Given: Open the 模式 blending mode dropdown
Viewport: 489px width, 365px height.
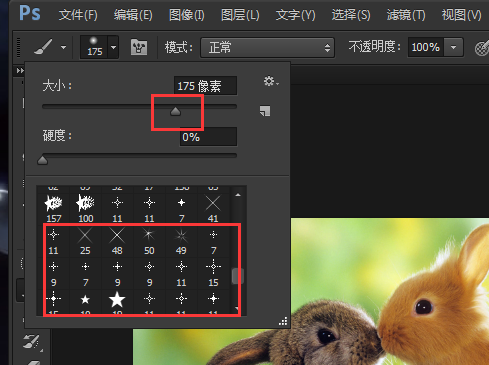Looking at the screenshot, I should [x=267, y=48].
